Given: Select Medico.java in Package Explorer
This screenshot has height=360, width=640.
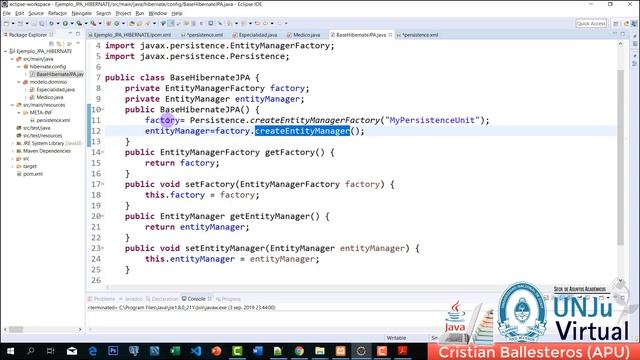Looking at the screenshot, I should click(x=47, y=97).
